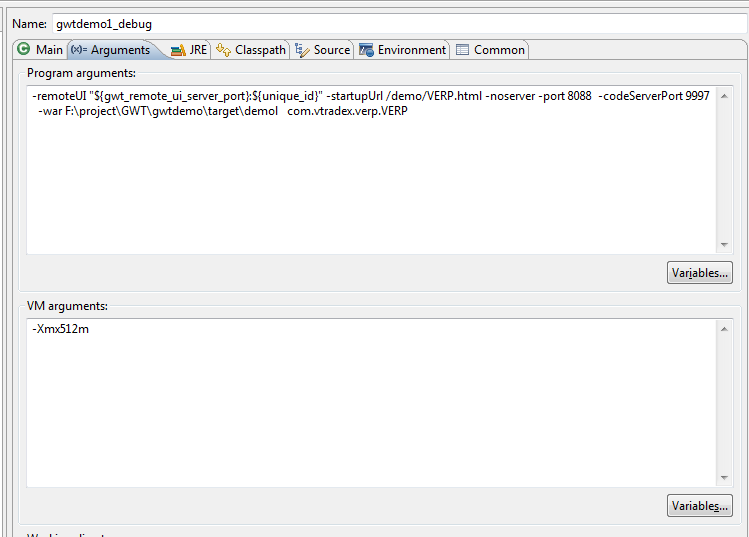Click the -codeServerPort 9997 text
The image size is (749, 537).
click(654, 96)
